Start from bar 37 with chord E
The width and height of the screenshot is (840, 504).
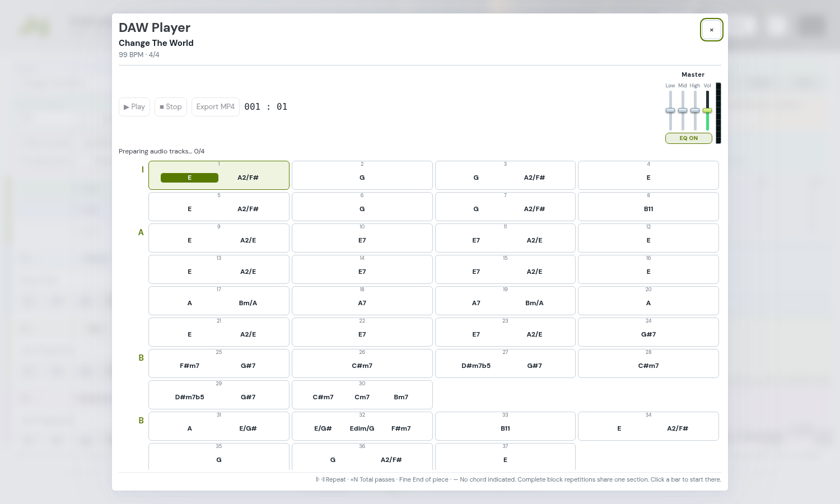coord(505,457)
